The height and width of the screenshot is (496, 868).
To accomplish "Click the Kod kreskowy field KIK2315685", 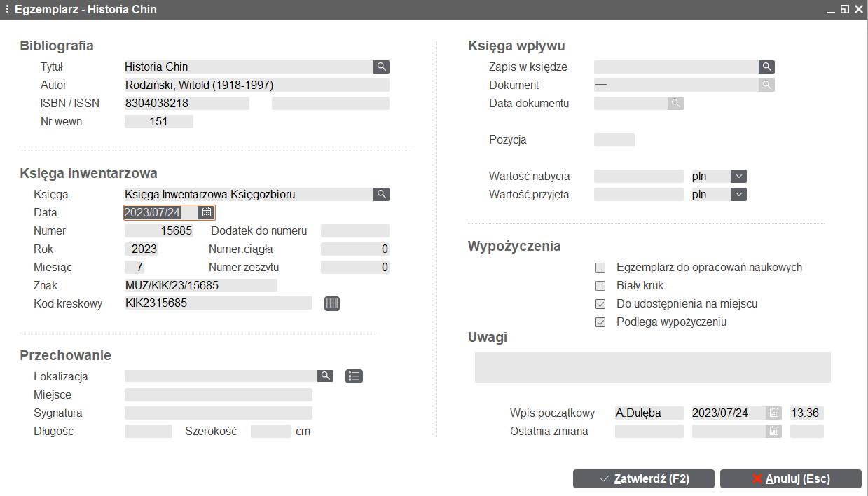I will click(x=219, y=303).
